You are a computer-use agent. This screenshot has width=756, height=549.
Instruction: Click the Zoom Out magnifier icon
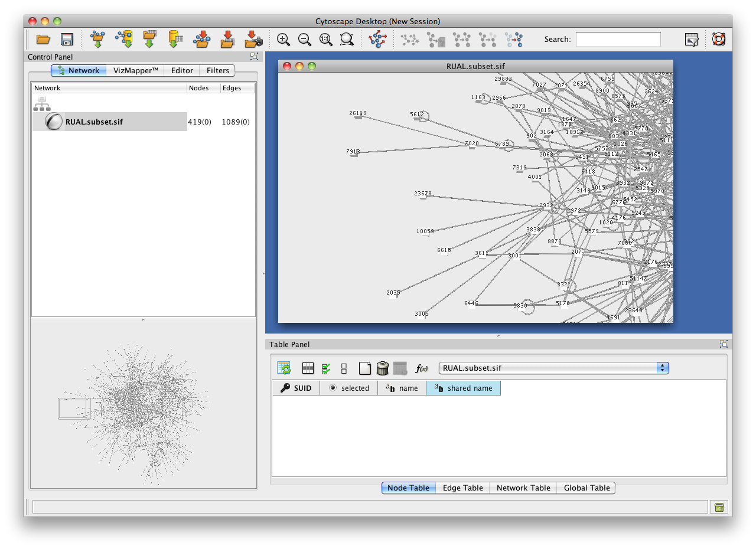tap(305, 40)
